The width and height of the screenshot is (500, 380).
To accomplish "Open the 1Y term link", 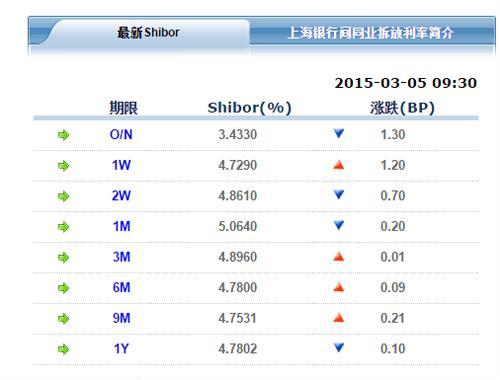I will (121, 349).
